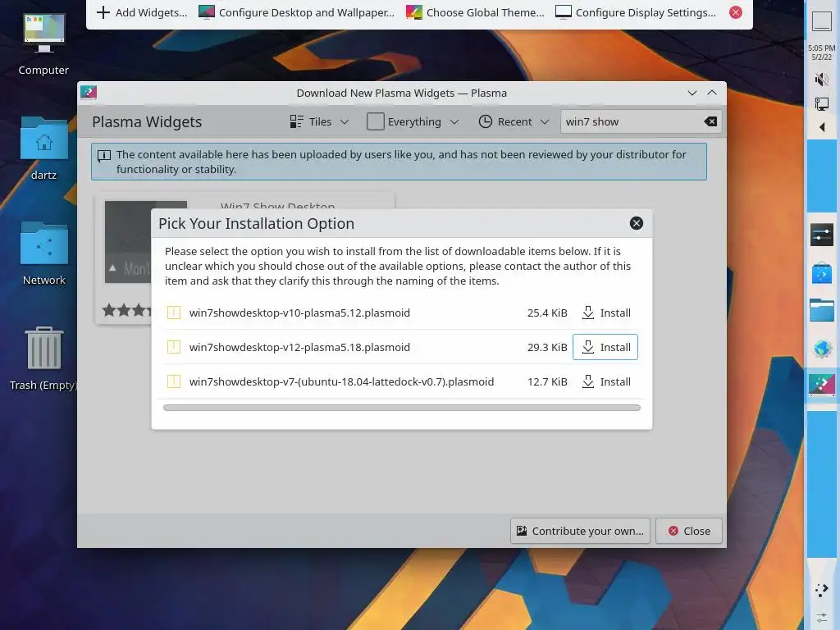Open the Everything filter dropdown
This screenshot has height=630, width=840.
413,121
